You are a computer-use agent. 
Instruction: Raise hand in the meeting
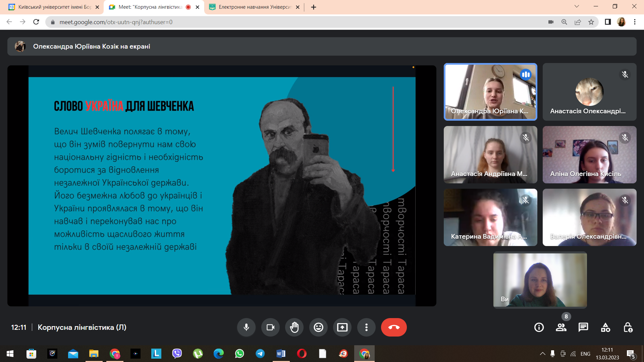294,327
